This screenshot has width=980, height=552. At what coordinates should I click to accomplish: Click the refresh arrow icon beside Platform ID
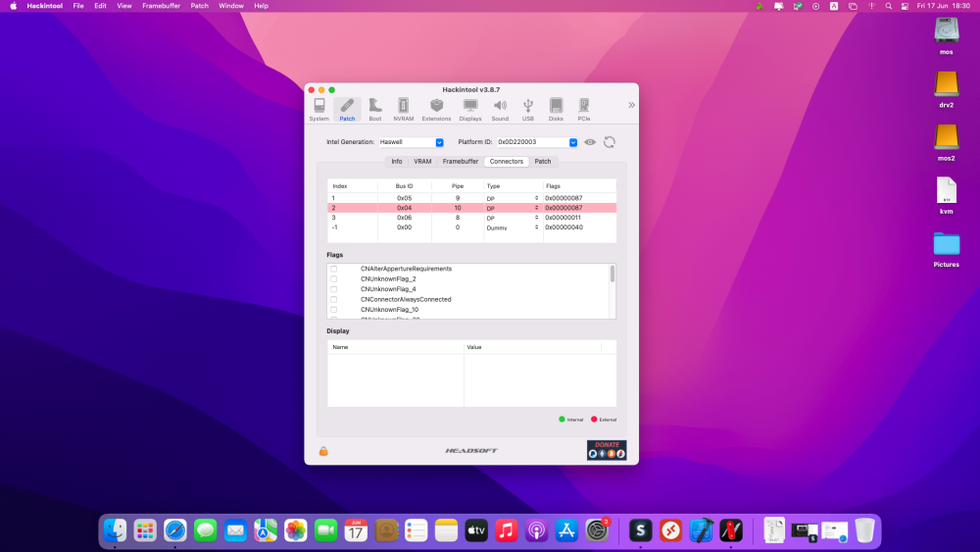click(x=610, y=142)
